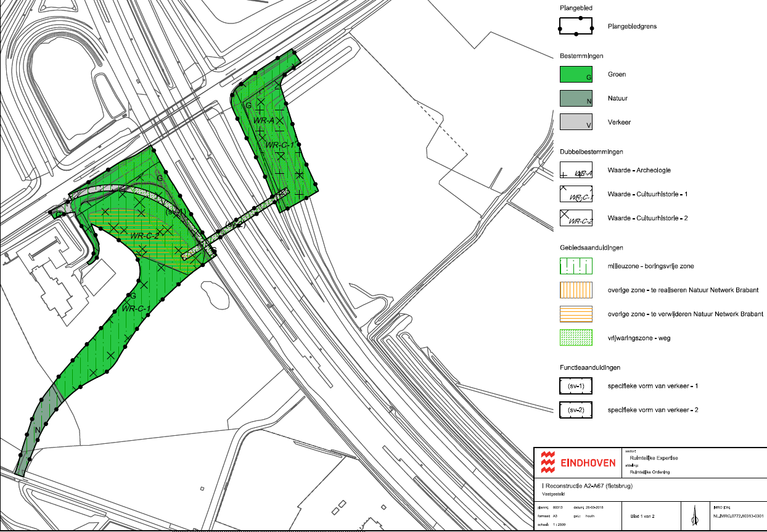The image size is (767, 532).
Task: Select the milieuzone boringsvrije zone legend symbol
Action: (576, 266)
